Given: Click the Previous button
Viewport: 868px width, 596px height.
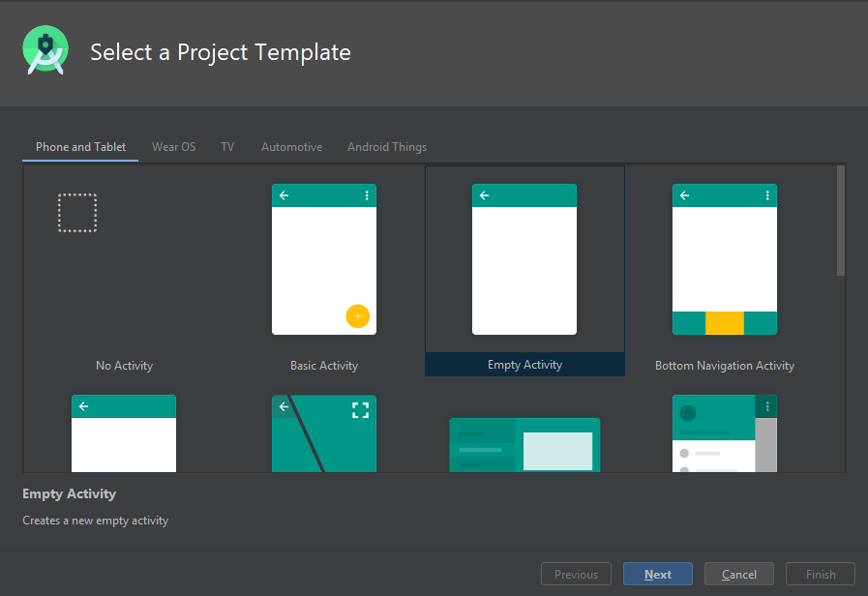Looking at the screenshot, I should click(576, 575).
